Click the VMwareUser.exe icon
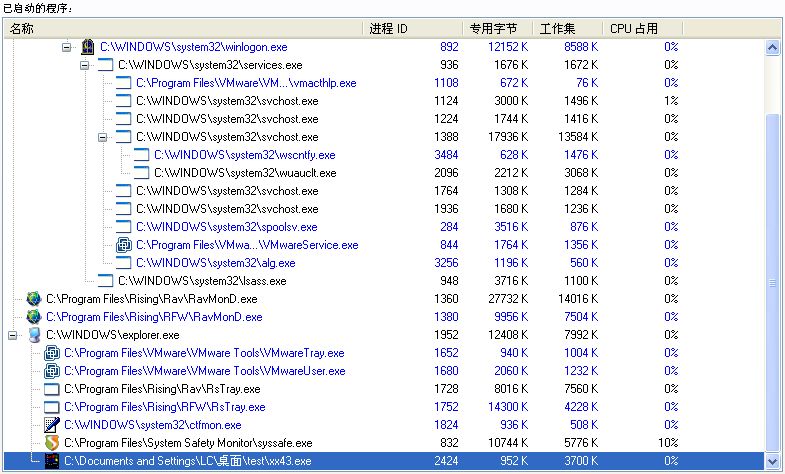 point(52,371)
